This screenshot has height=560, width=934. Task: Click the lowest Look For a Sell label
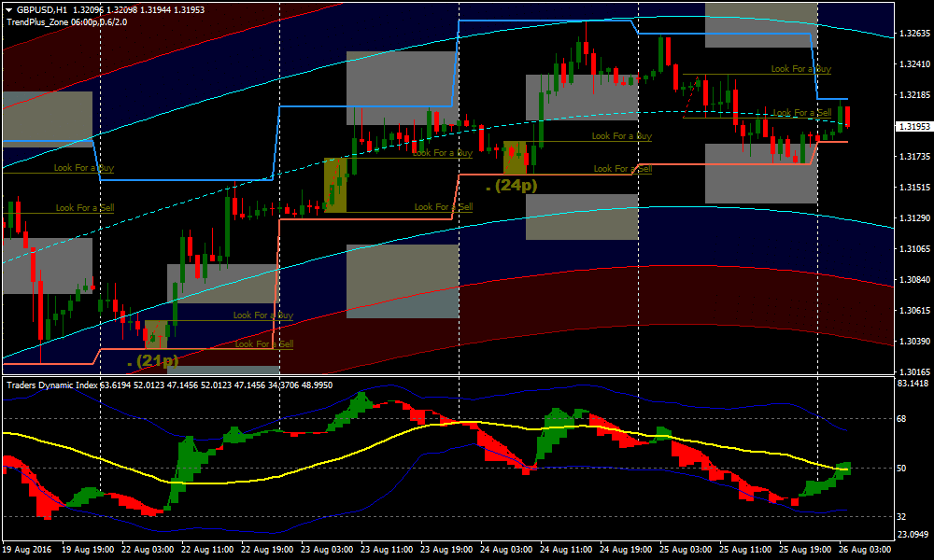tap(263, 344)
